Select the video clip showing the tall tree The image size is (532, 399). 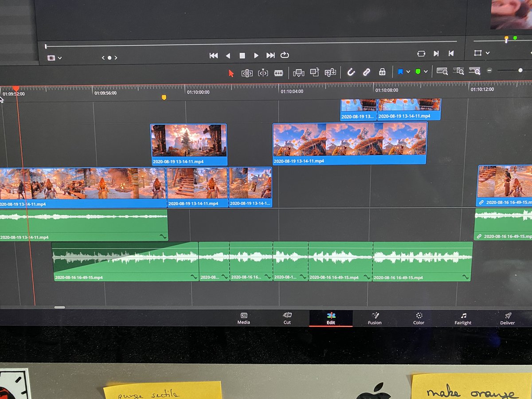coord(188,145)
